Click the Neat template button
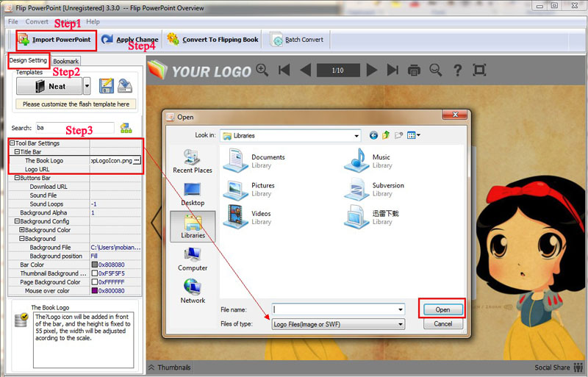 tap(49, 86)
